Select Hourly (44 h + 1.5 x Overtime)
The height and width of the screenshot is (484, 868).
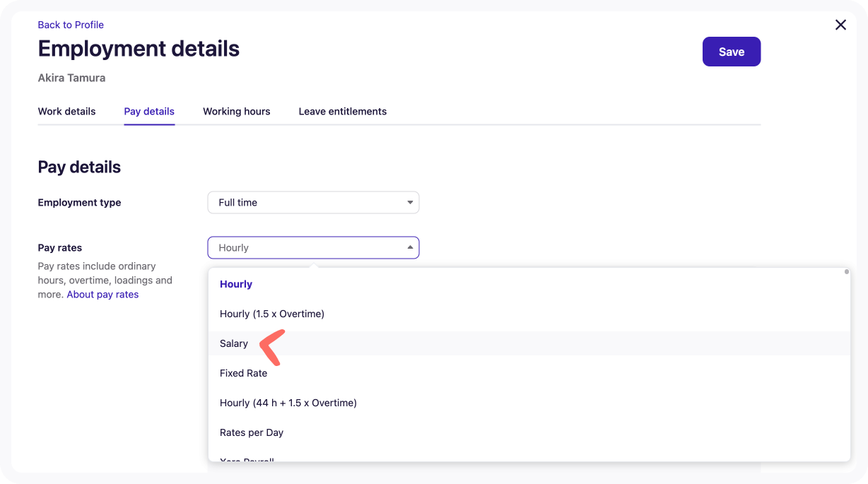pyautogui.click(x=288, y=403)
